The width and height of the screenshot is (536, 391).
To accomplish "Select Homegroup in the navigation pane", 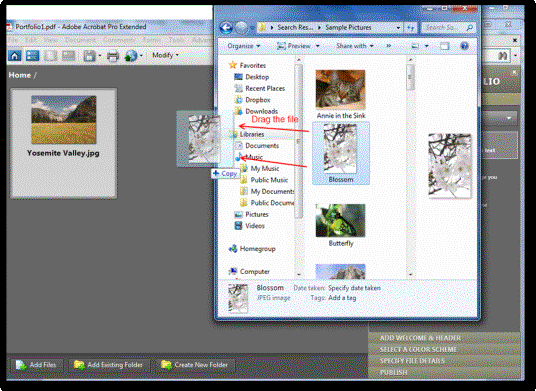I will [x=257, y=249].
